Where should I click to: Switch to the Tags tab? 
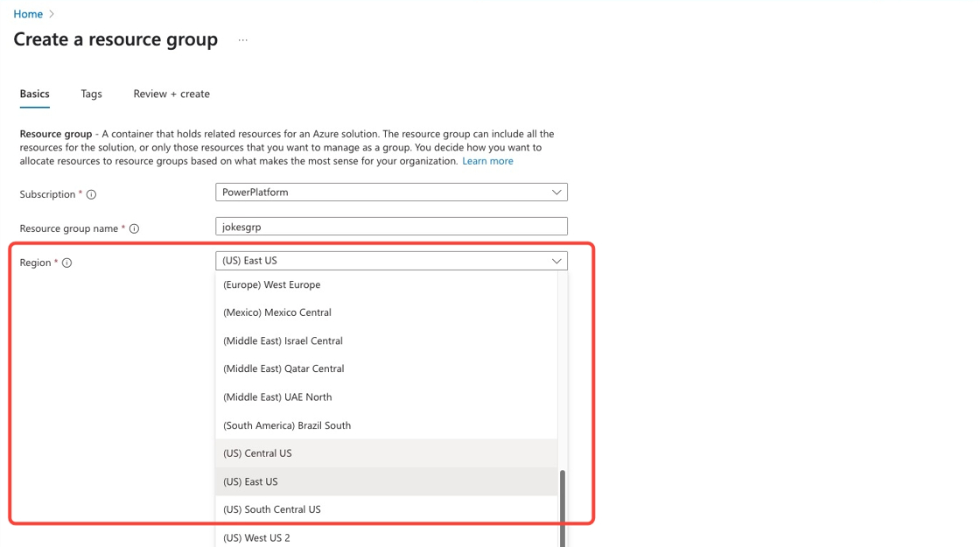pyautogui.click(x=91, y=94)
